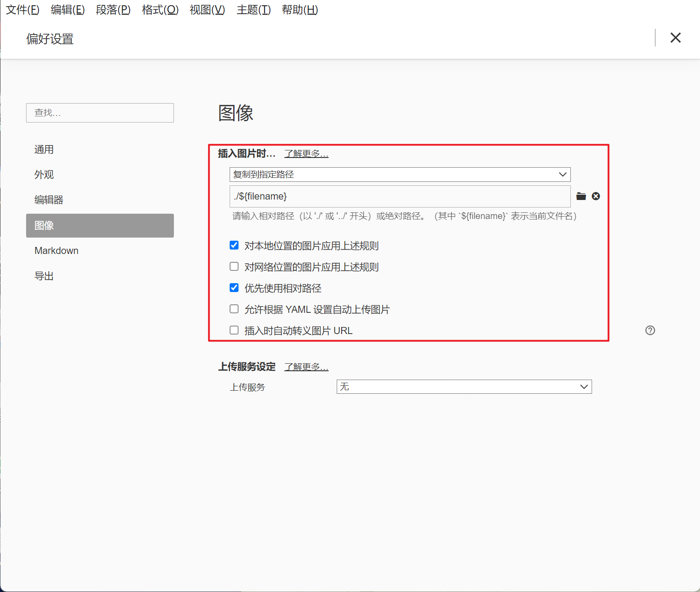Select 导出 in preferences sidebar
The height and width of the screenshot is (592, 700).
pyautogui.click(x=100, y=276)
